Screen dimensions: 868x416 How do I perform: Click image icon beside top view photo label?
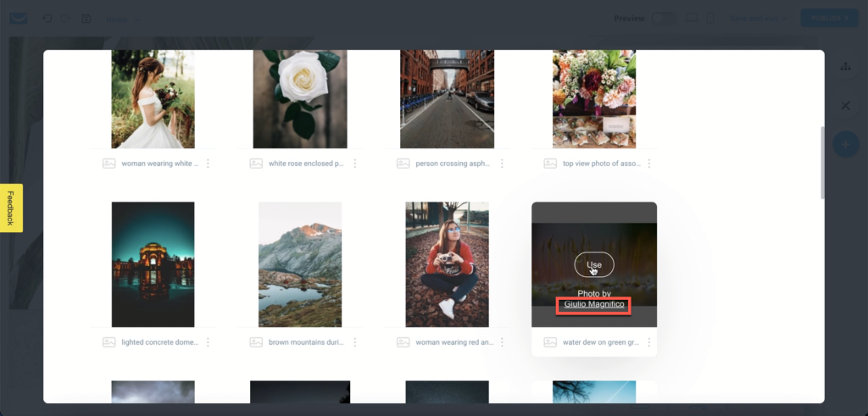point(550,164)
